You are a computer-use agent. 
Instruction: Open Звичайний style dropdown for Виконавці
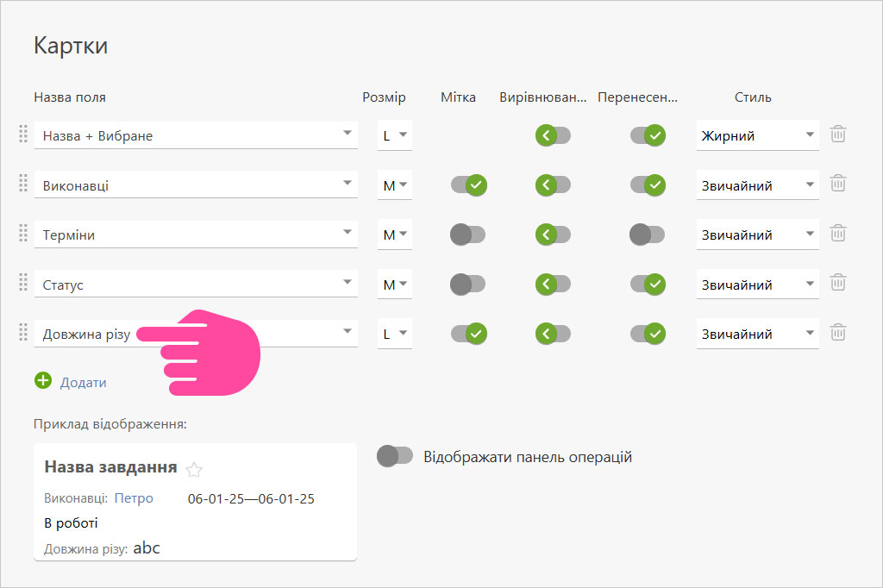click(x=757, y=185)
